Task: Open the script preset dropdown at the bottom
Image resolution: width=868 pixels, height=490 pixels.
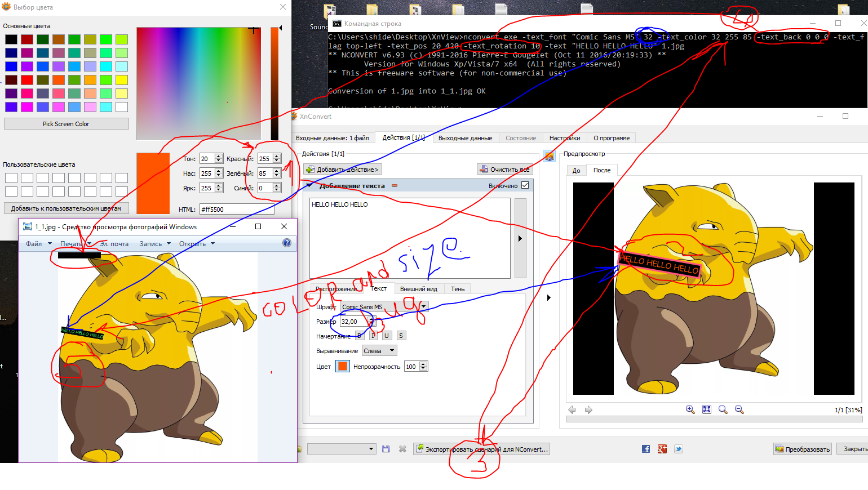Action: tap(342, 449)
